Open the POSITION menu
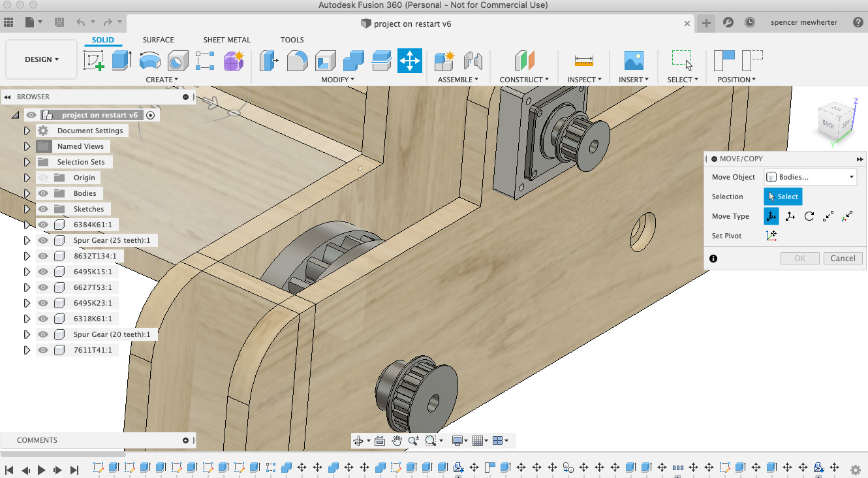Screen dimensions: 868x478 pos(737,80)
